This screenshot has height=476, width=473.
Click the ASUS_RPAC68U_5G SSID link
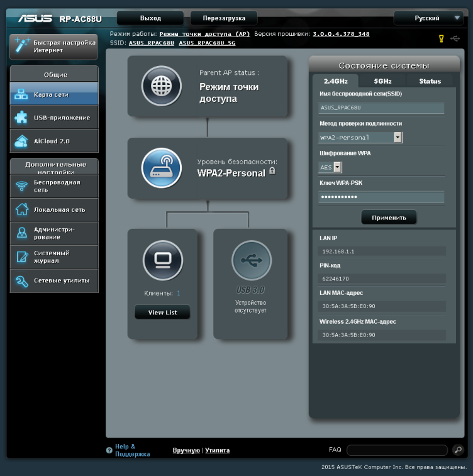pos(207,43)
